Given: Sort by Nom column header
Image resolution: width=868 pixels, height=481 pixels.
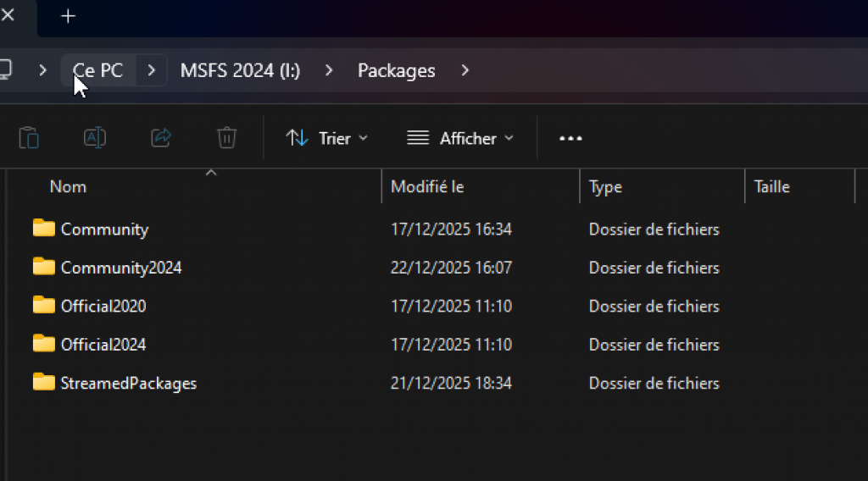Looking at the screenshot, I should click(68, 186).
